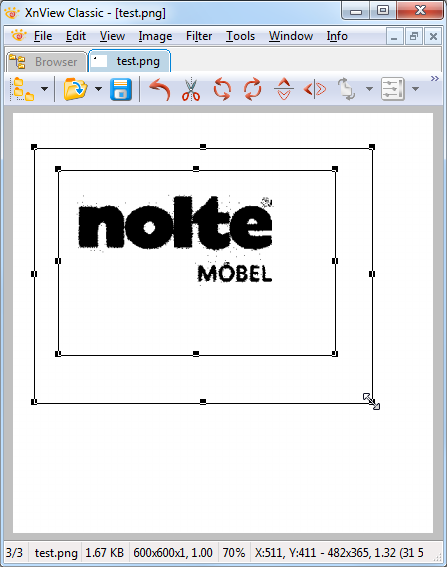Expand the folder tree dropdown arrow
This screenshot has height=567, width=447.
[x=44, y=89]
